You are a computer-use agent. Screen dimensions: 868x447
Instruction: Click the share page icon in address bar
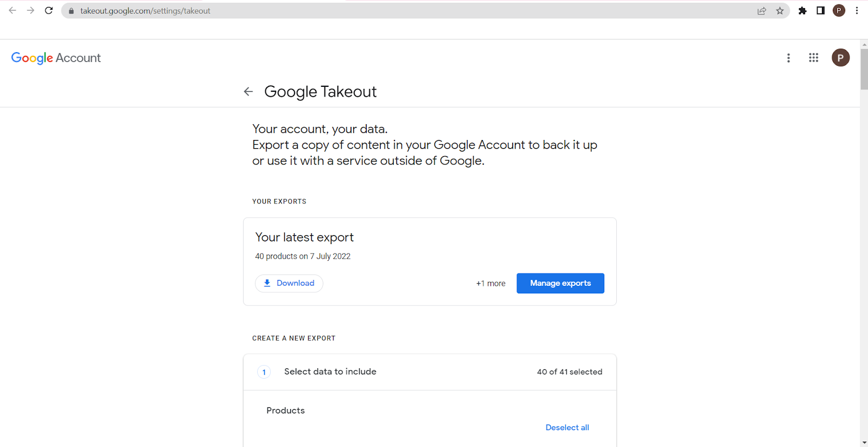(x=762, y=11)
